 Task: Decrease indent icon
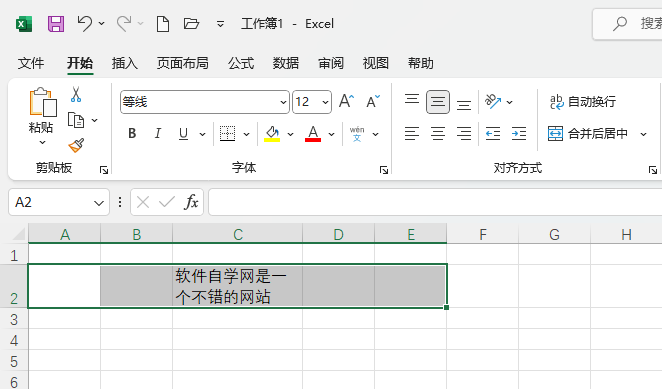click(x=493, y=134)
